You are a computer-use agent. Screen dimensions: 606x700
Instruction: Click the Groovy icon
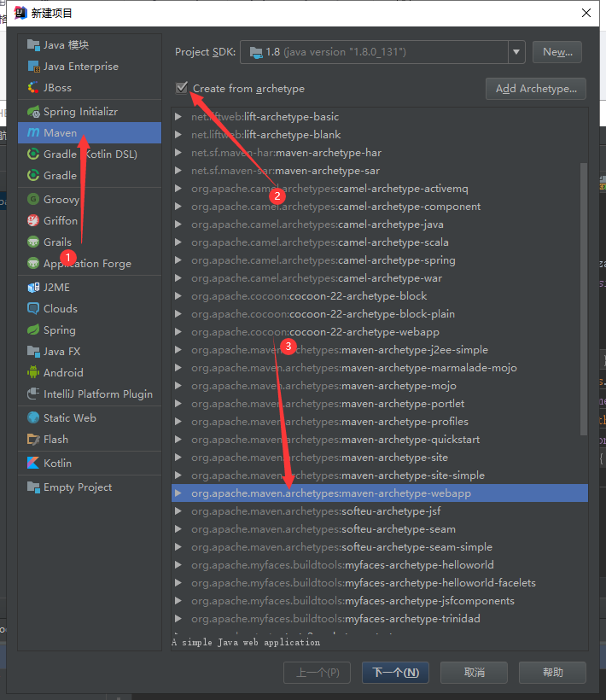point(33,199)
